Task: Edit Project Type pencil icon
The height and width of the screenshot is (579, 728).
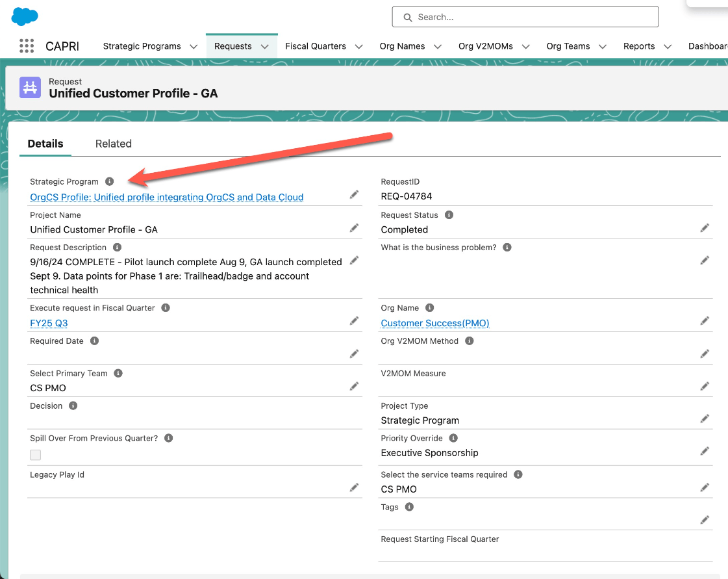Action: [x=705, y=418]
